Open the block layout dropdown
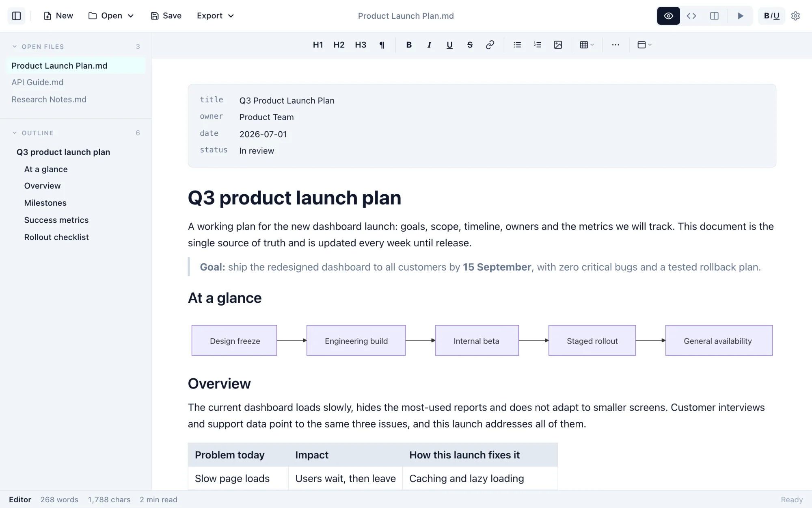 tap(644, 45)
